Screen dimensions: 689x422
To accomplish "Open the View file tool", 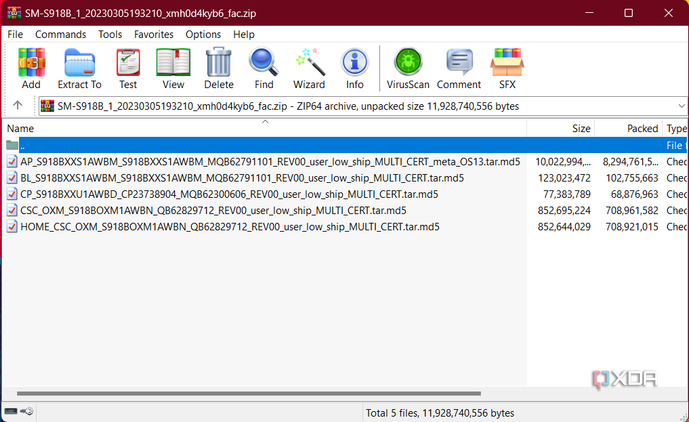I will tap(173, 69).
